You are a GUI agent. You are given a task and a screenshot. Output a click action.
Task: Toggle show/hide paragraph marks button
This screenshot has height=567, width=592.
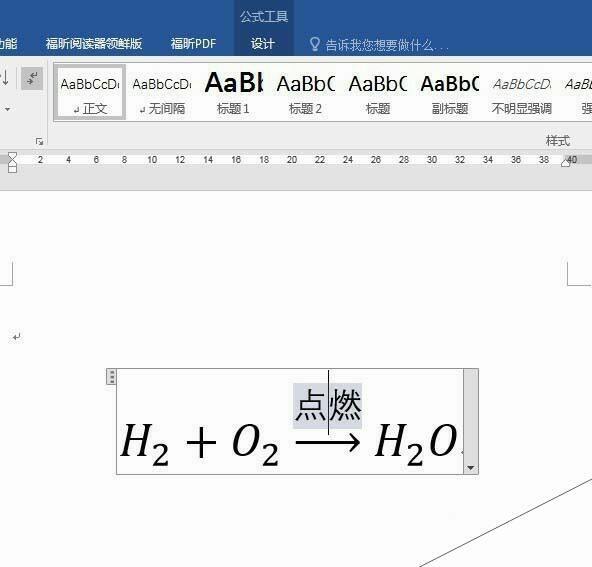[x=32, y=79]
